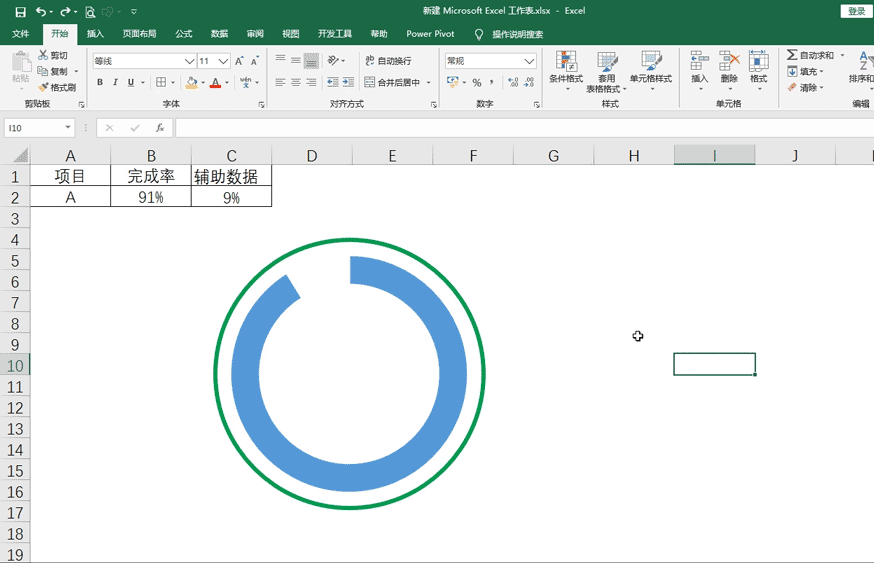
Task: Toggle middle vertical alignment button
Action: (x=296, y=60)
